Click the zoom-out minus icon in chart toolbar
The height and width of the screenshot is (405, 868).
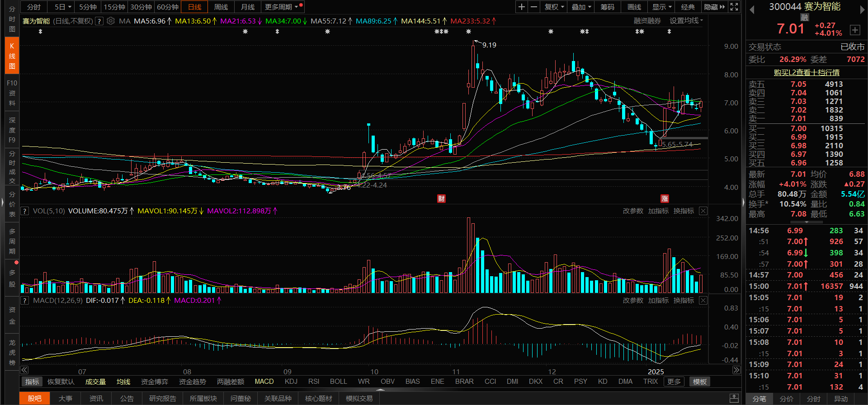[534, 7]
